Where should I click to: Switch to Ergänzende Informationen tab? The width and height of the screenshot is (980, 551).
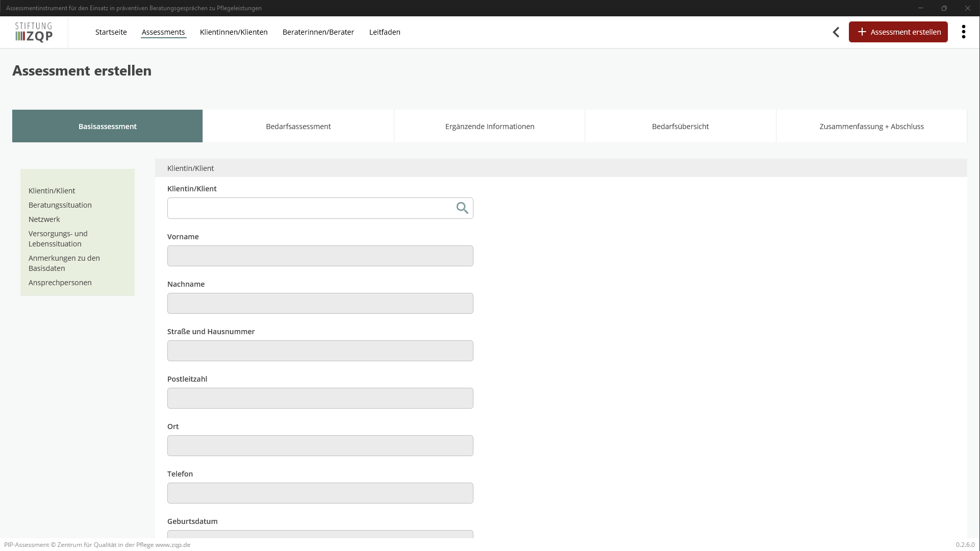pos(489,127)
